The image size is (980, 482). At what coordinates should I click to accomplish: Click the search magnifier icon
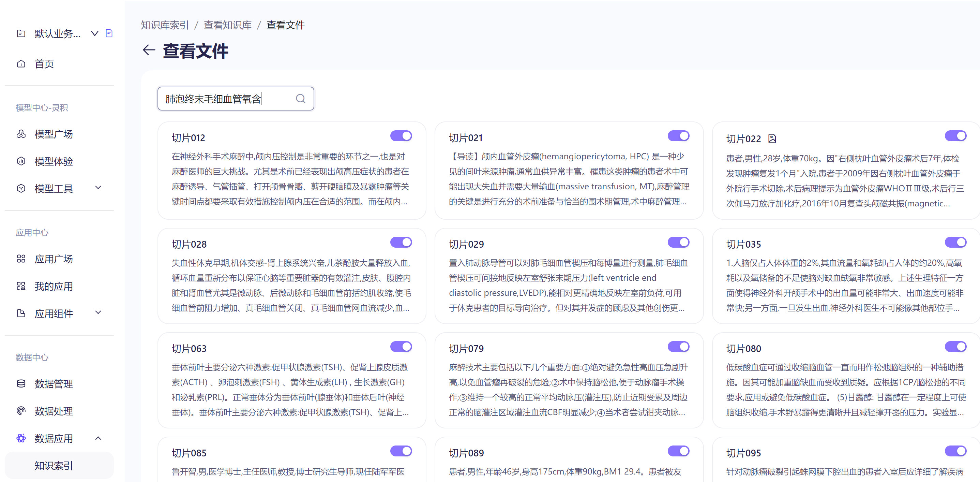click(301, 99)
